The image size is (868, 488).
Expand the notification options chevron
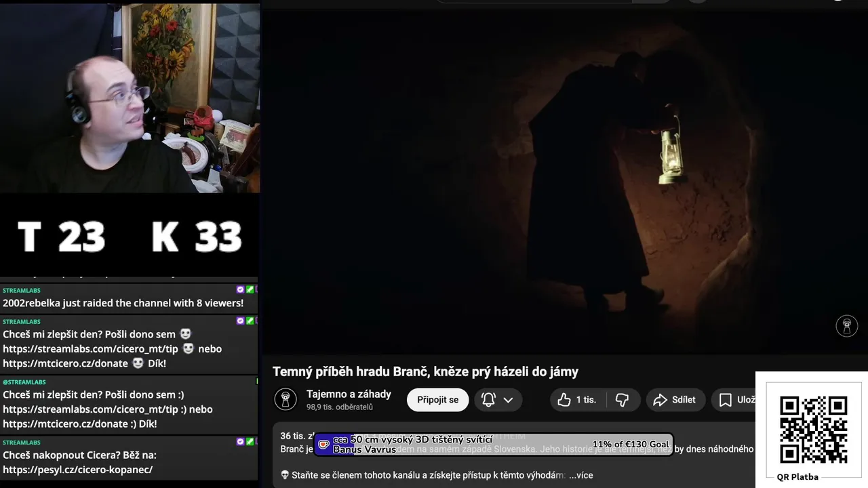(x=508, y=400)
